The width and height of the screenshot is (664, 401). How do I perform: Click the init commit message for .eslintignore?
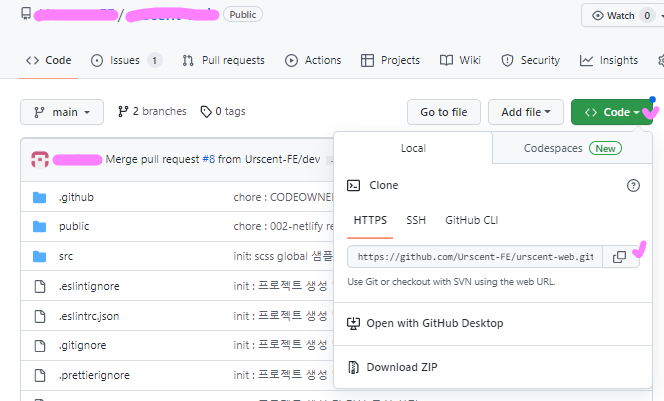pyautogui.click(x=280, y=286)
